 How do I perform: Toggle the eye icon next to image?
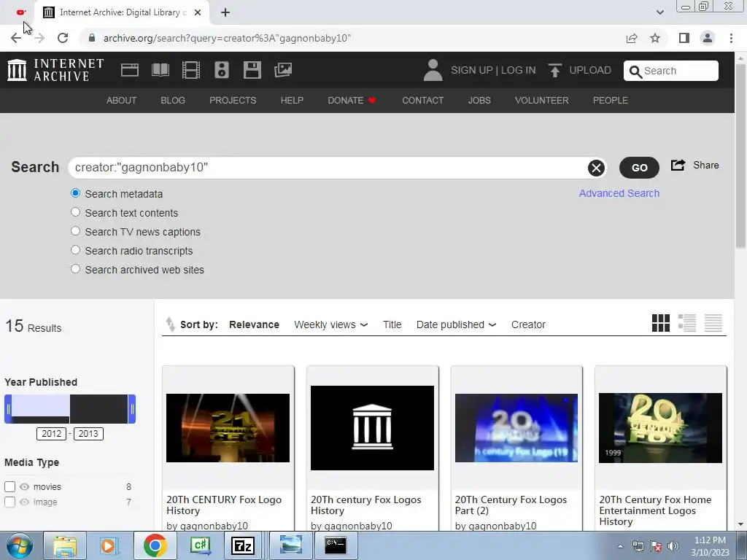coord(25,502)
